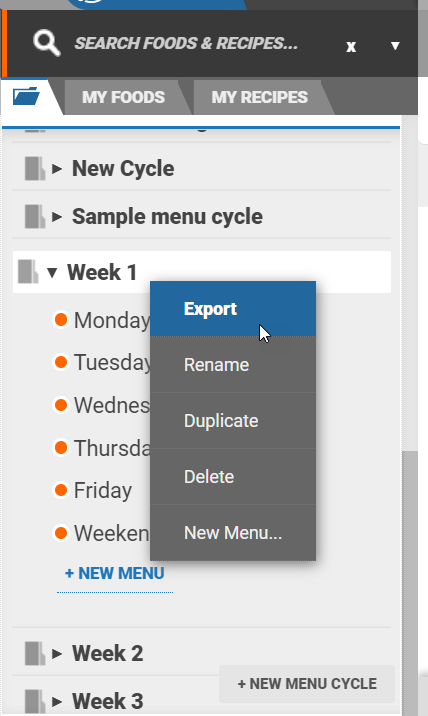Click the menu cycle icon beside New Cycle
This screenshot has height=716, width=428.
(x=35, y=168)
